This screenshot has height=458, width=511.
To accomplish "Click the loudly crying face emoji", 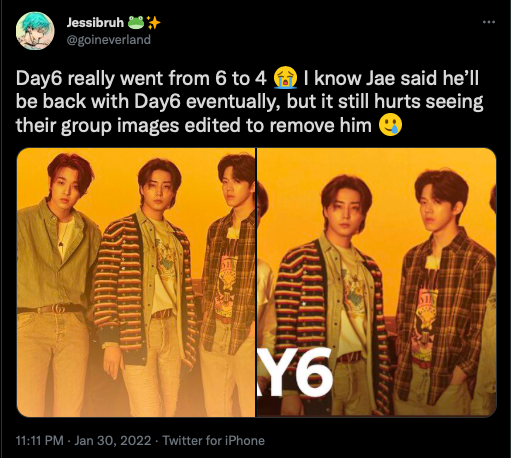I will pyautogui.click(x=285, y=78).
